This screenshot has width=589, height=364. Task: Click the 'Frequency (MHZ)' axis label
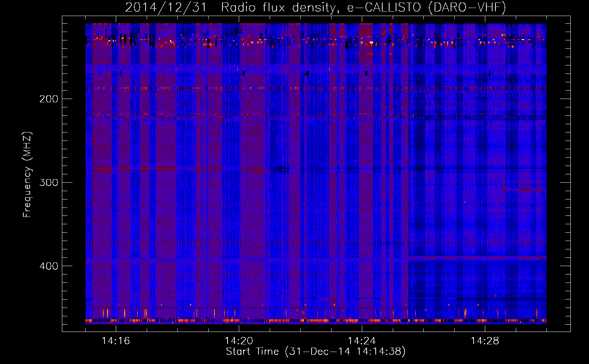click(x=27, y=174)
